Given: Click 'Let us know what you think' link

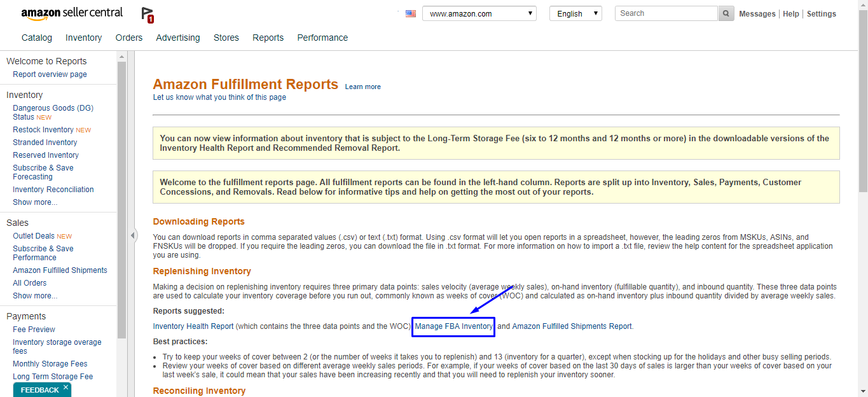Looking at the screenshot, I should tap(219, 97).
